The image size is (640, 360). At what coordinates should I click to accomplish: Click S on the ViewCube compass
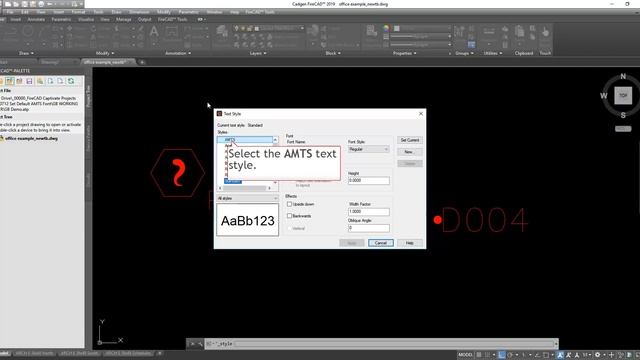tap(623, 116)
